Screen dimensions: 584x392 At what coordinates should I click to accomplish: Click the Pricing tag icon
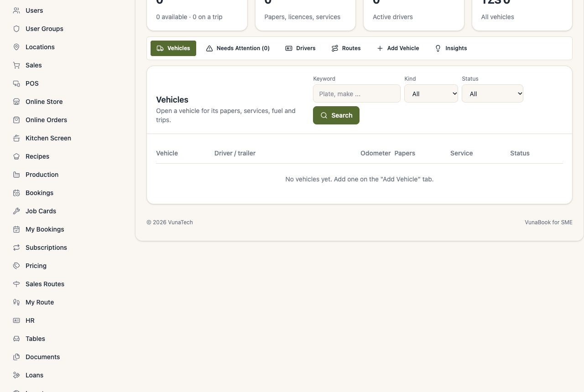coord(16,266)
